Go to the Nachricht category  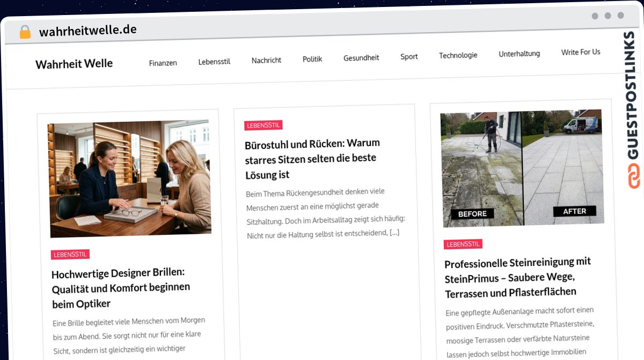coord(266,60)
